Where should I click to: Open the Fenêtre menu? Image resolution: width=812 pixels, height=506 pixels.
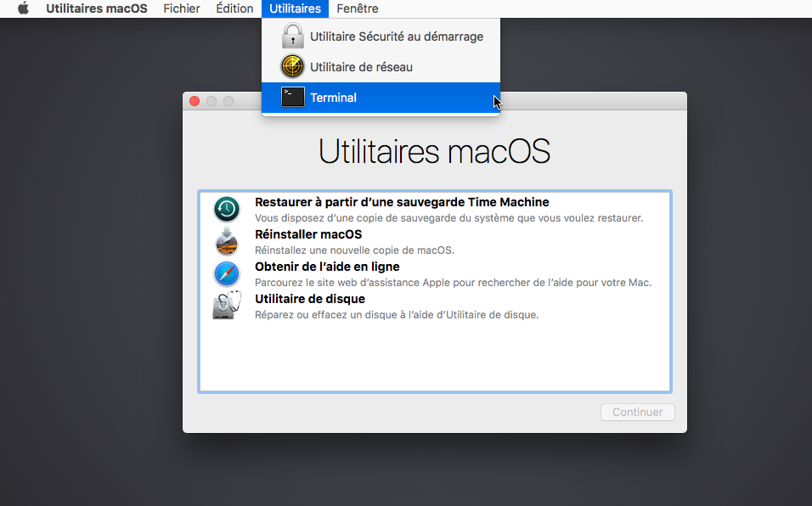pyautogui.click(x=358, y=8)
